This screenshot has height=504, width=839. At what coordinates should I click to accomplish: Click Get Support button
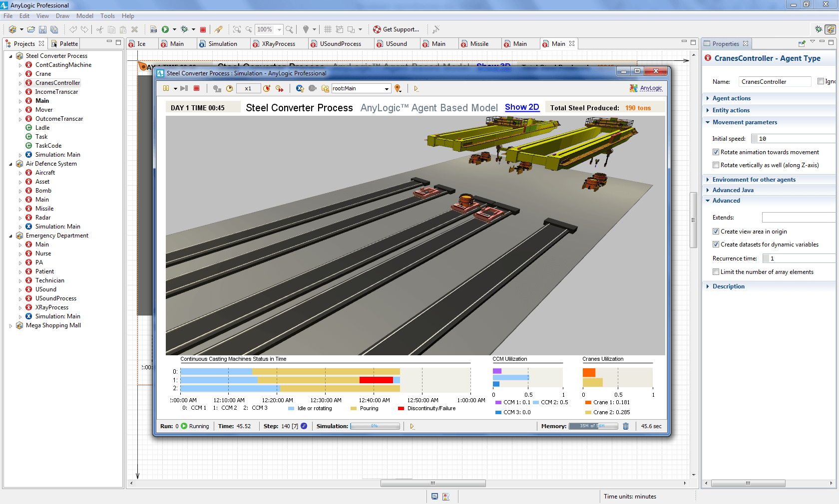coord(396,29)
